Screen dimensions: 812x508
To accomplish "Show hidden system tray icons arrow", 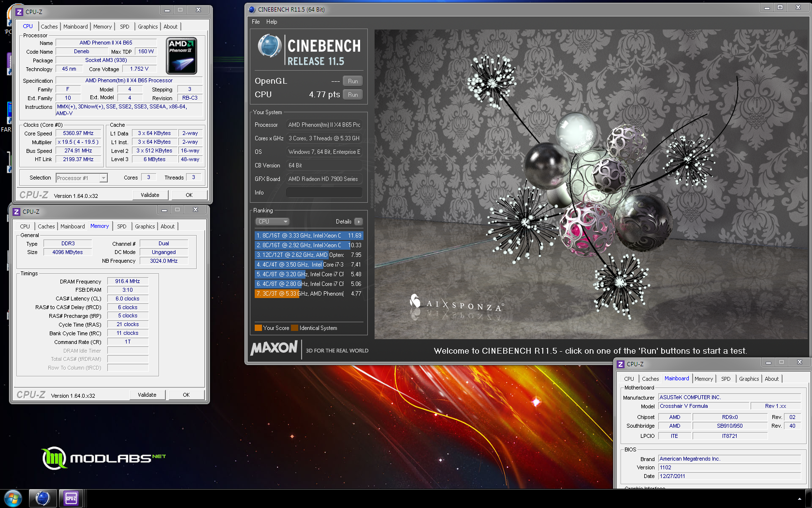I will pos(799,499).
